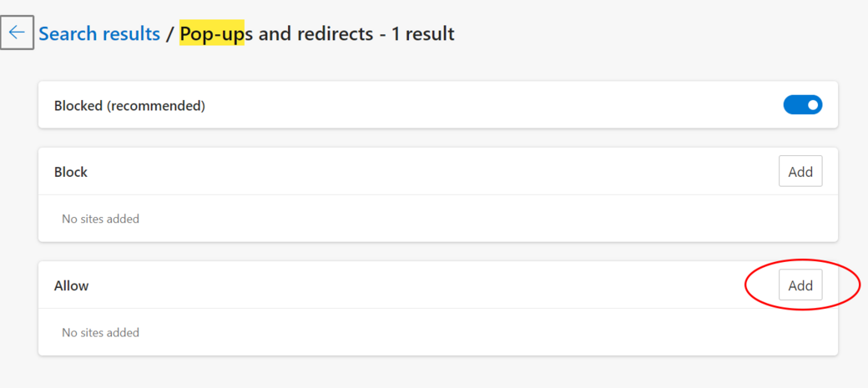Click the white knob on the Blocked toggle
The height and width of the screenshot is (388, 868).
click(813, 105)
